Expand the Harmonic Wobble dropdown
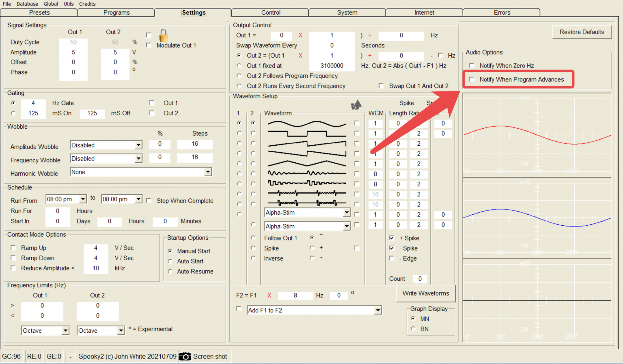Image resolution: width=623 pixels, height=364 pixels. (208, 172)
